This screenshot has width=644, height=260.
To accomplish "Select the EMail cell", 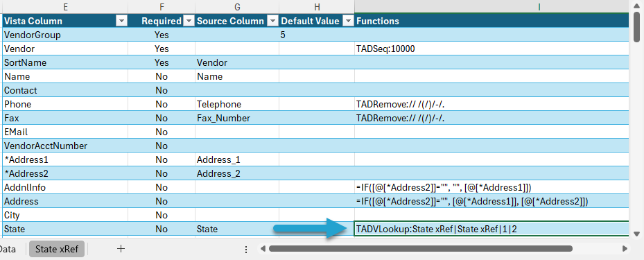I will click(x=65, y=132).
